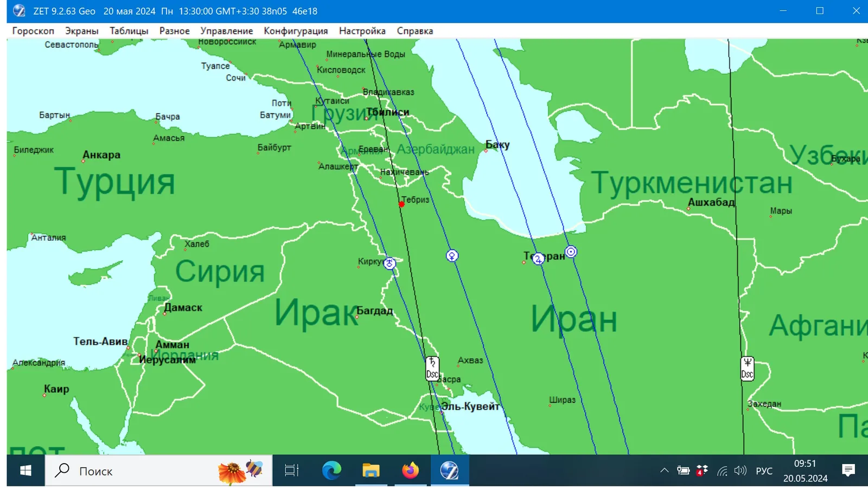Expand the hidden tray icons chevron
868x488 pixels.
tap(664, 471)
